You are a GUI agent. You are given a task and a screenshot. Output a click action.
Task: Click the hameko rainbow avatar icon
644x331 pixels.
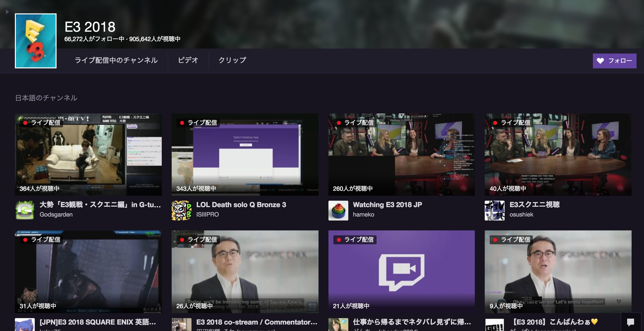(x=338, y=210)
